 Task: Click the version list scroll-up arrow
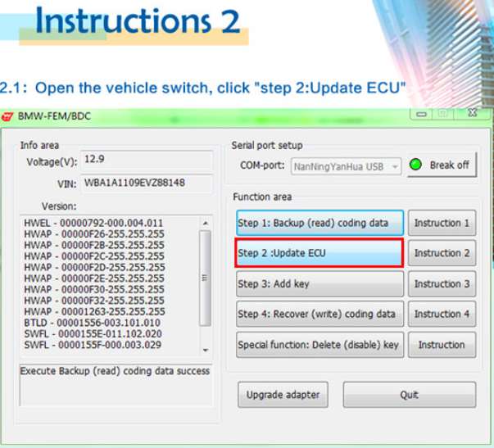tap(206, 224)
